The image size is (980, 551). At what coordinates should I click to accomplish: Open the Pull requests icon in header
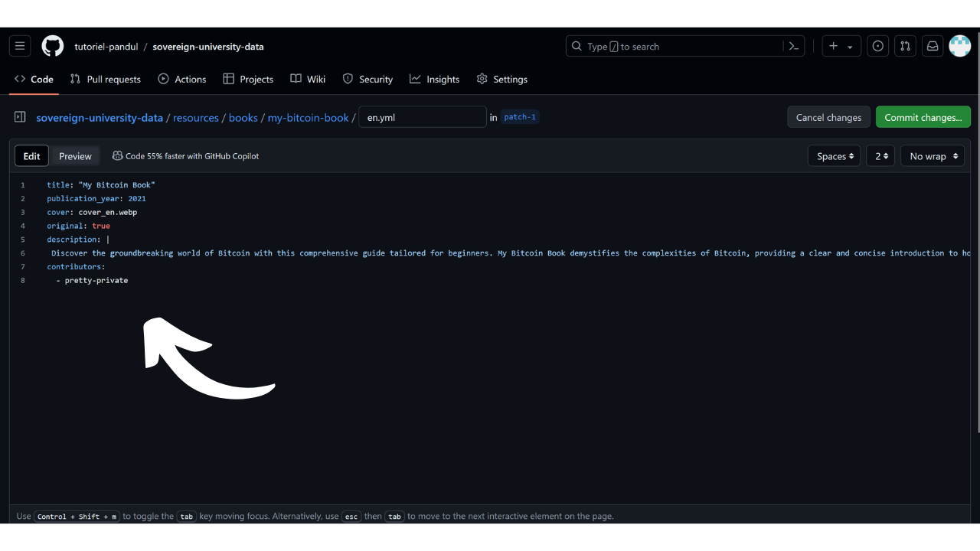click(x=905, y=46)
